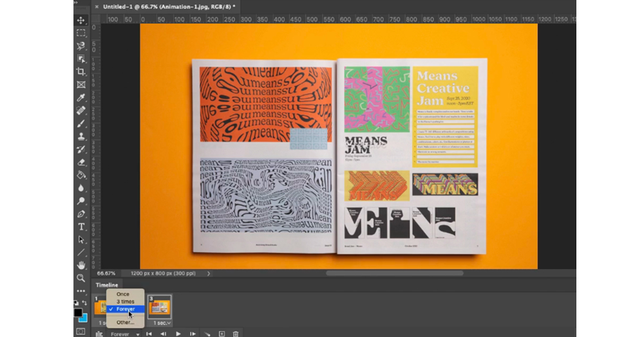Select the History Brush tool

[x=81, y=150]
